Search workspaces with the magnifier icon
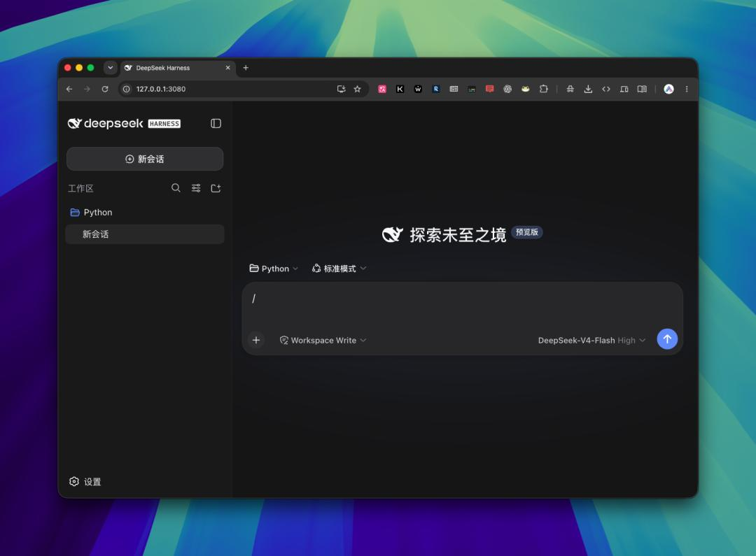 pyautogui.click(x=176, y=188)
